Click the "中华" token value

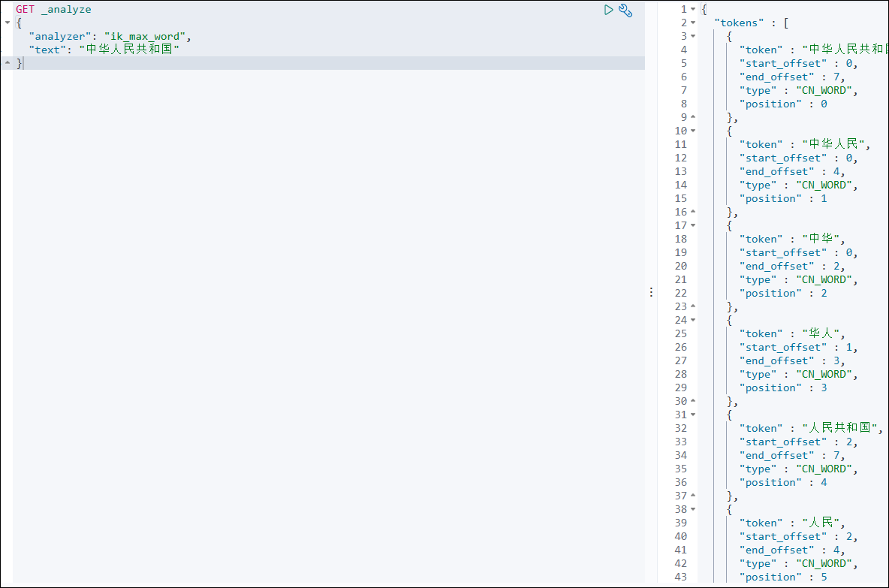(821, 239)
